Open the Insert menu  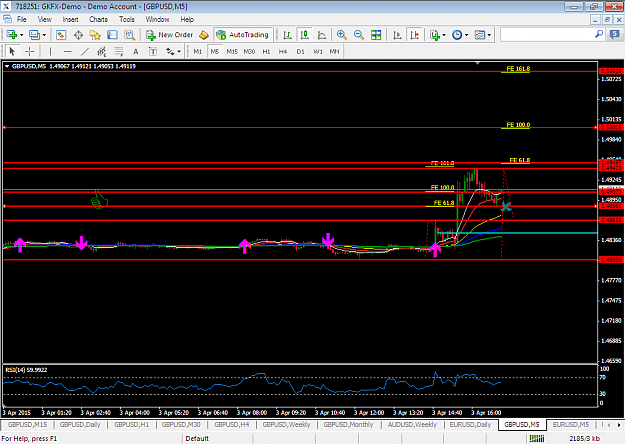tap(71, 19)
